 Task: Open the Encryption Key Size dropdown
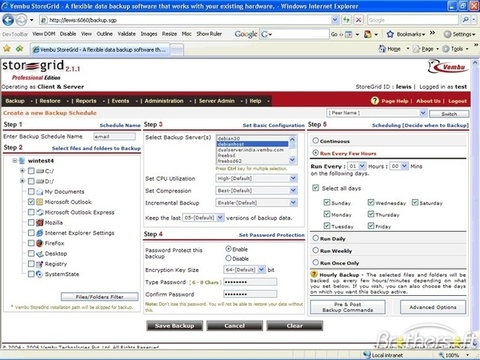pyautogui.click(x=262, y=269)
